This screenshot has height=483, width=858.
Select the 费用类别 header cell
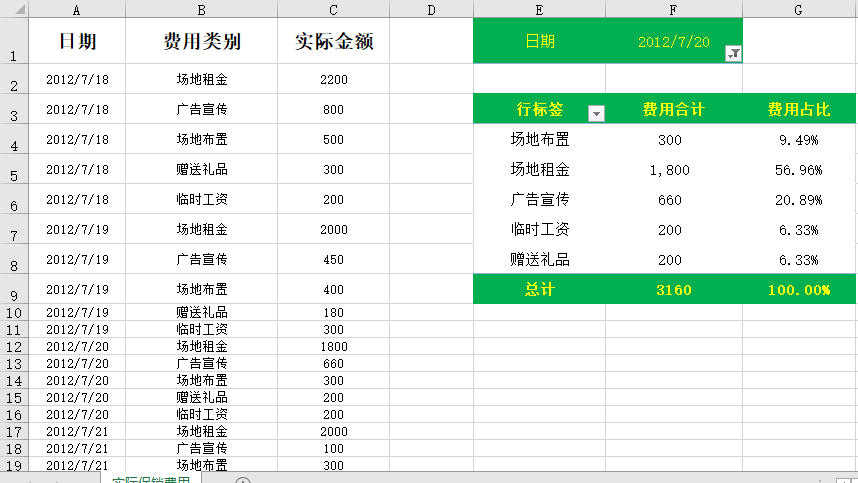(201, 42)
